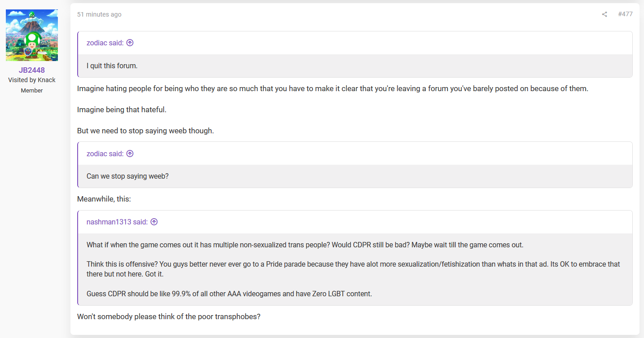
Task: Click 'Guess CDPR should be like 99.9%' quoted line
Action: (x=229, y=294)
